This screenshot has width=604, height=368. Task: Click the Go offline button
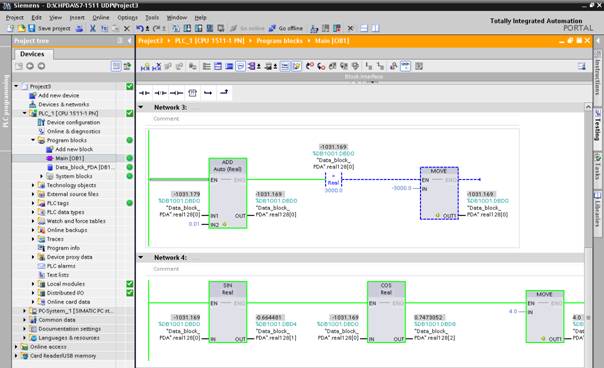click(x=286, y=28)
